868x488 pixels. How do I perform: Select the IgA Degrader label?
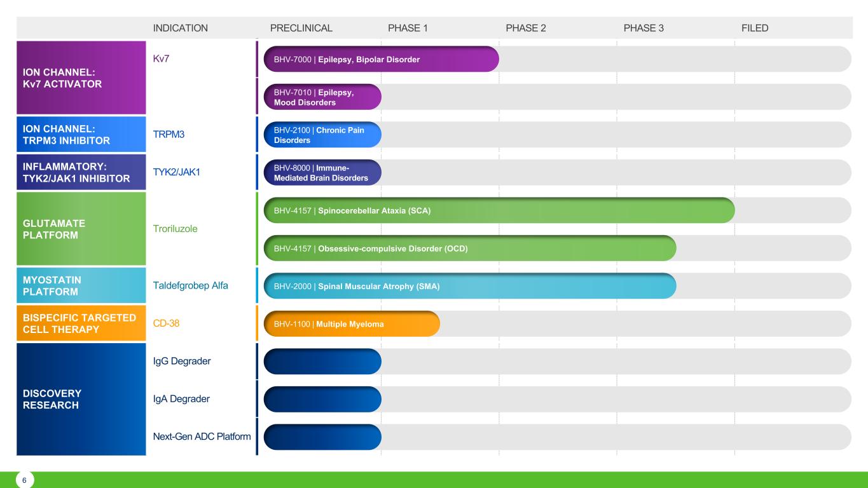pyautogui.click(x=182, y=399)
